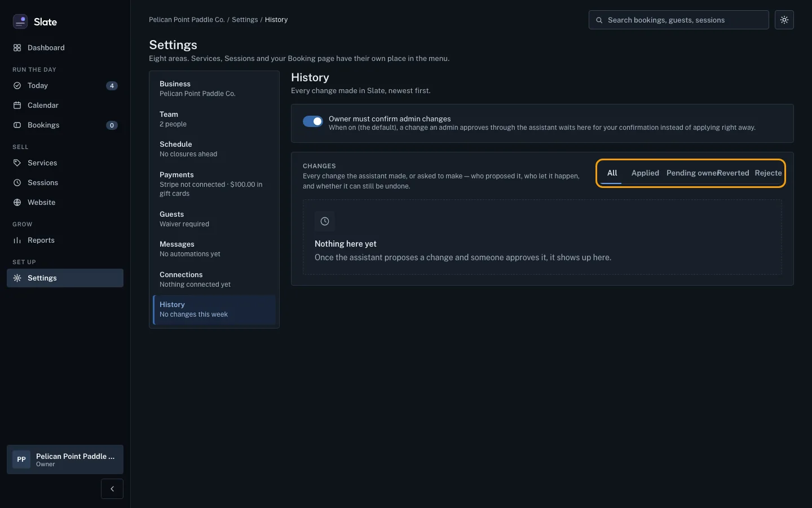
Task: Switch to the Pending owner tab
Action: [x=691, y=173]
